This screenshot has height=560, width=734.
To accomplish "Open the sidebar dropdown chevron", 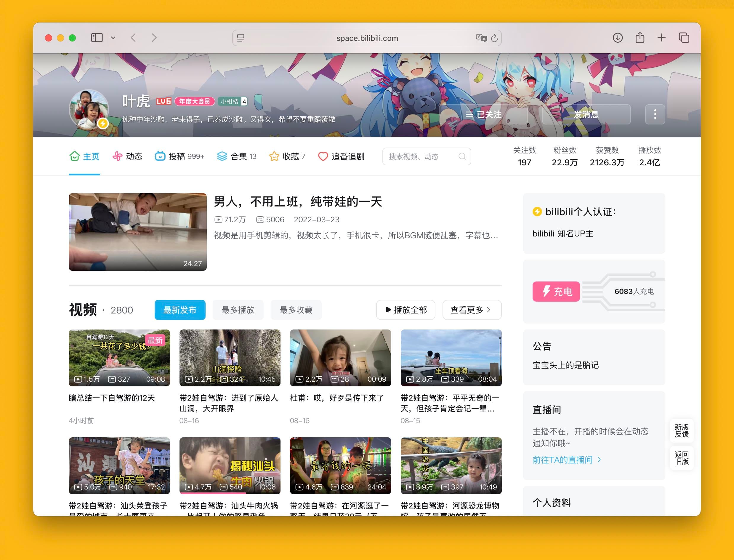I will (113, 38).
